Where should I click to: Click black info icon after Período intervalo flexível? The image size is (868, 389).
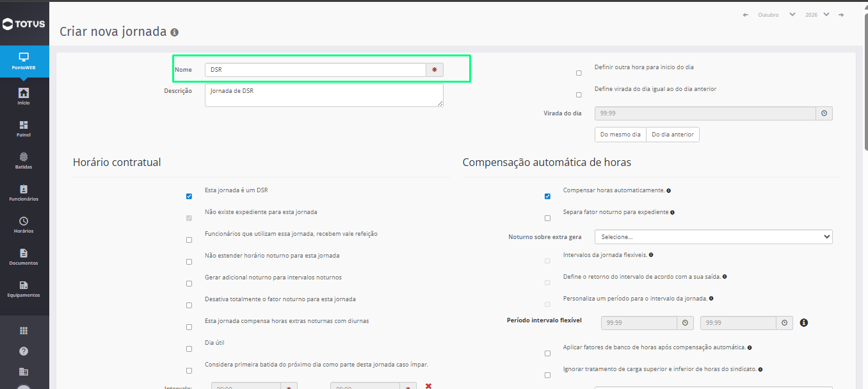coord(804,323)
